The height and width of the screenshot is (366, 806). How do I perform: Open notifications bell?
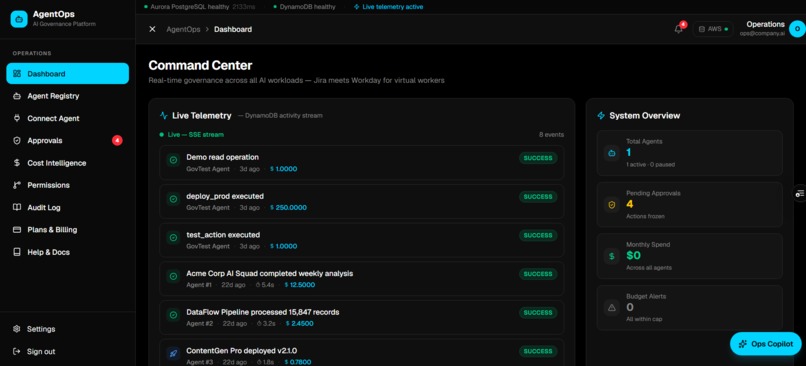pyautogui.click(x=679, y=29)
